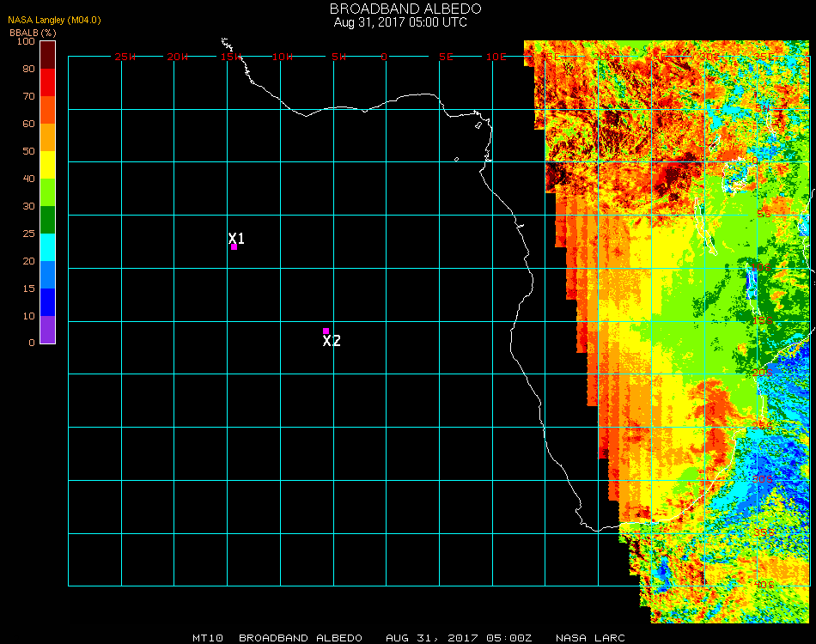Viewport: 816px width, 644px height.
Task: Click the '10E' longitude label
Action: [496, 57]
